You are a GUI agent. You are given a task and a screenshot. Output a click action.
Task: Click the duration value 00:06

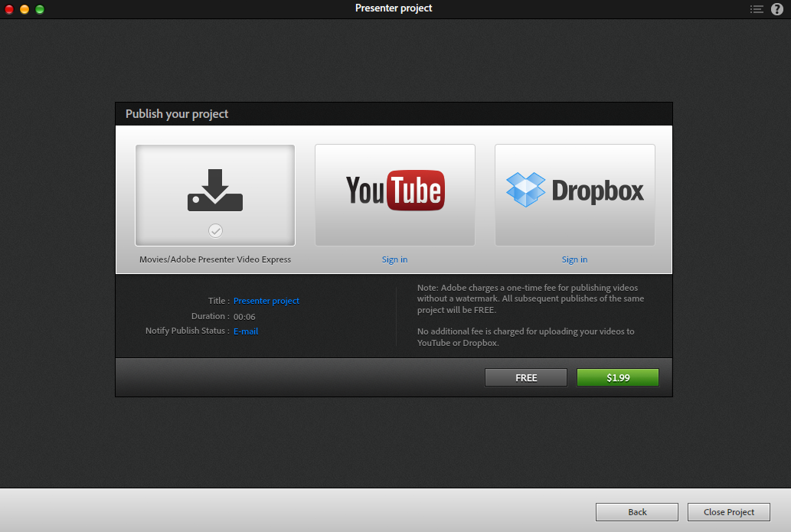[244, 317]
